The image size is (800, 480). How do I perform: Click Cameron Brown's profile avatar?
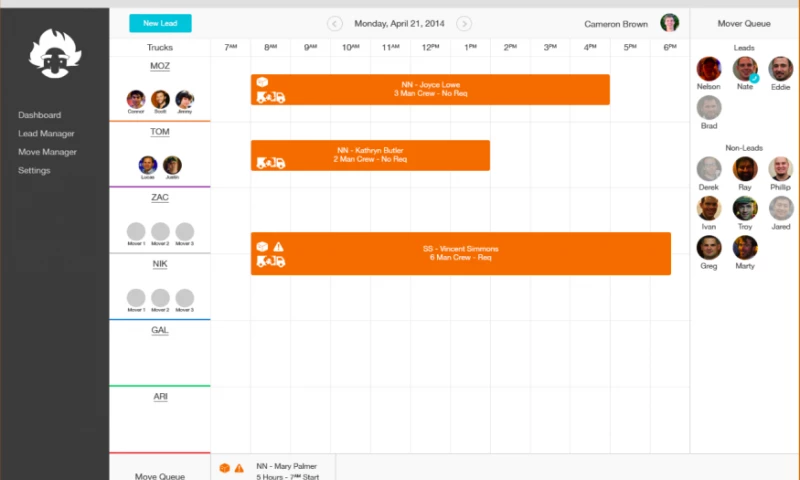pos(669,23)
